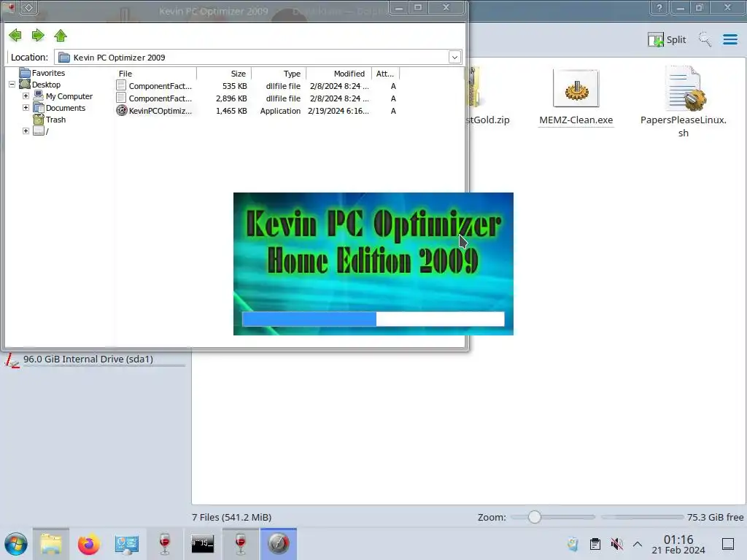This screenshot has height=560, width=747.
Task: Switch to the terminal taskbar entry
Action: pos(203,544)
